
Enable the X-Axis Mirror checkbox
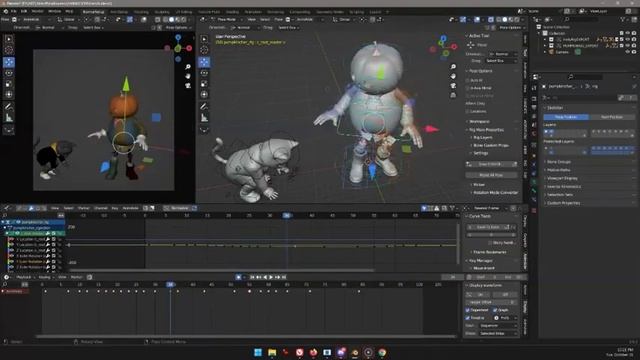[x=468, y=88]
